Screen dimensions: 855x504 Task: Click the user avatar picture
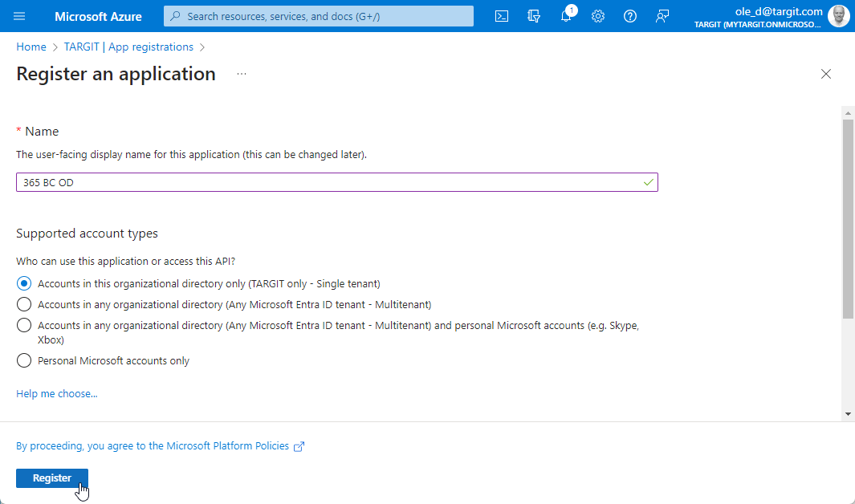(x=838, y=16)
